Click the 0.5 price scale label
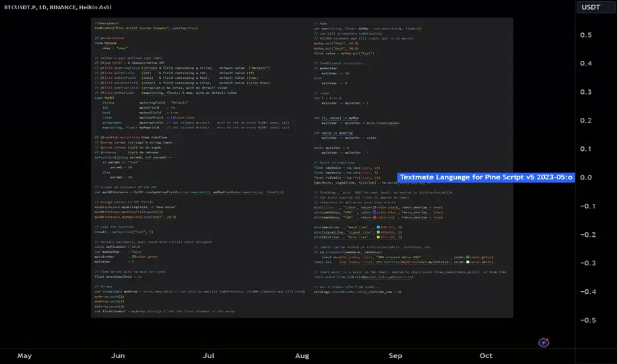This screenshot has height=364, width=617. point(587,35)
